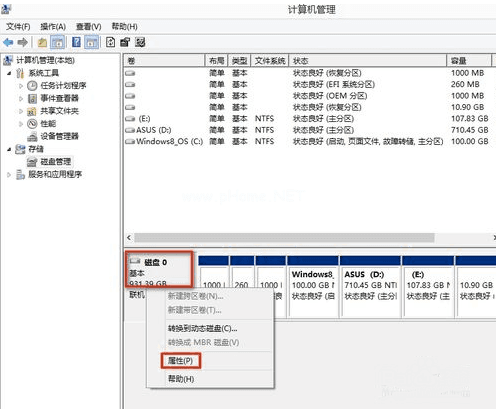The image size is (496, 409).
Task: Open the 操作(A) menu
Action: (53, 27)
